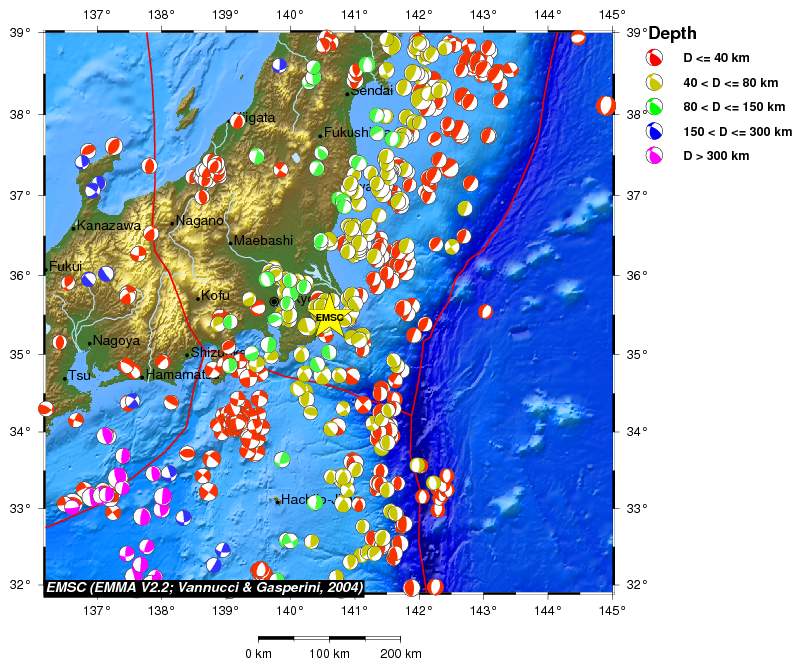802x668 pixels.
Task: Click the Nagoya city label
Action: click(x=116, y=341)
